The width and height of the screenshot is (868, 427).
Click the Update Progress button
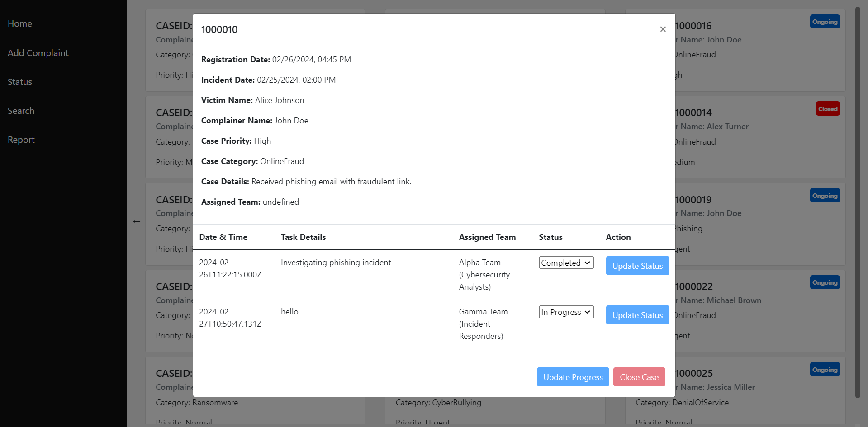(573, 377)
